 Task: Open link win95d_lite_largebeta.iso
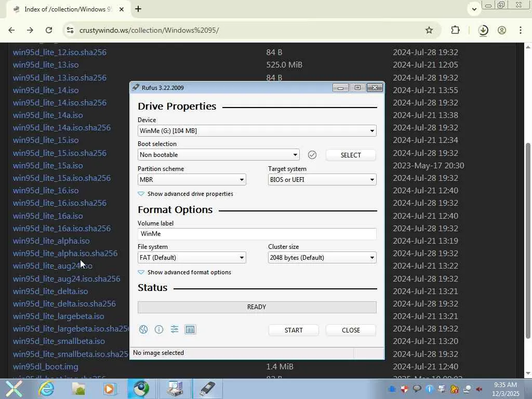click(x=59, y=316)
